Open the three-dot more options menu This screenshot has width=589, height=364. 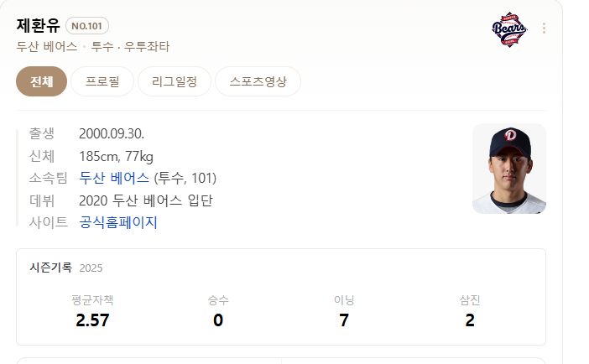[x=544, y=29]
